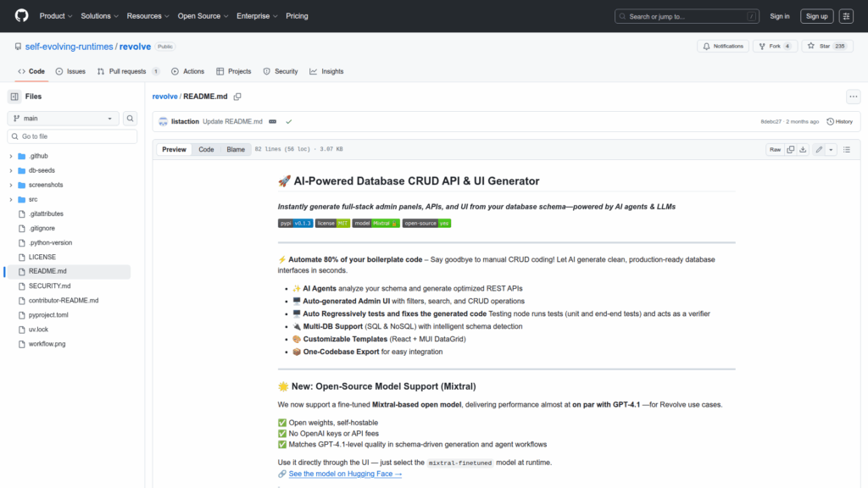Click the license MIT badge
This screenshot has height=488, width=868.
coord(332,223)
